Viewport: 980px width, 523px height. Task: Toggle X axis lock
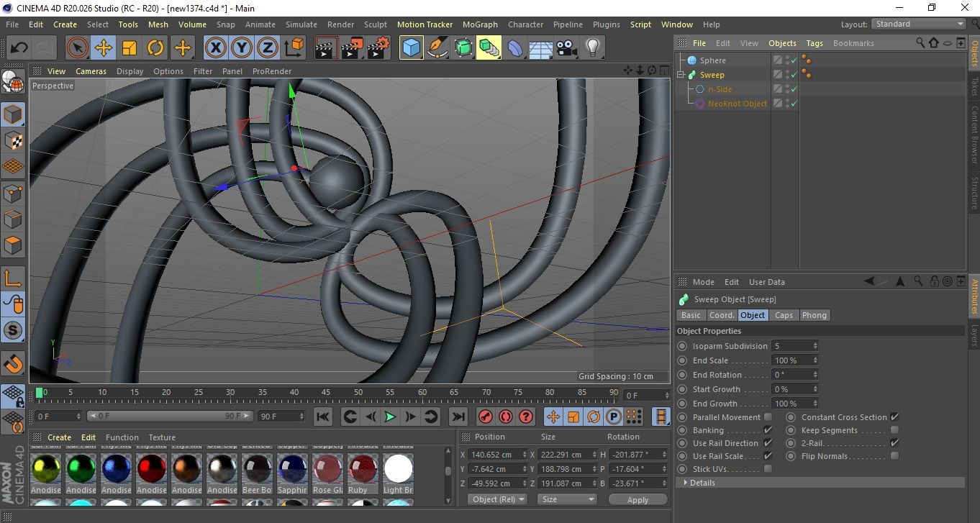click(215, 48)
